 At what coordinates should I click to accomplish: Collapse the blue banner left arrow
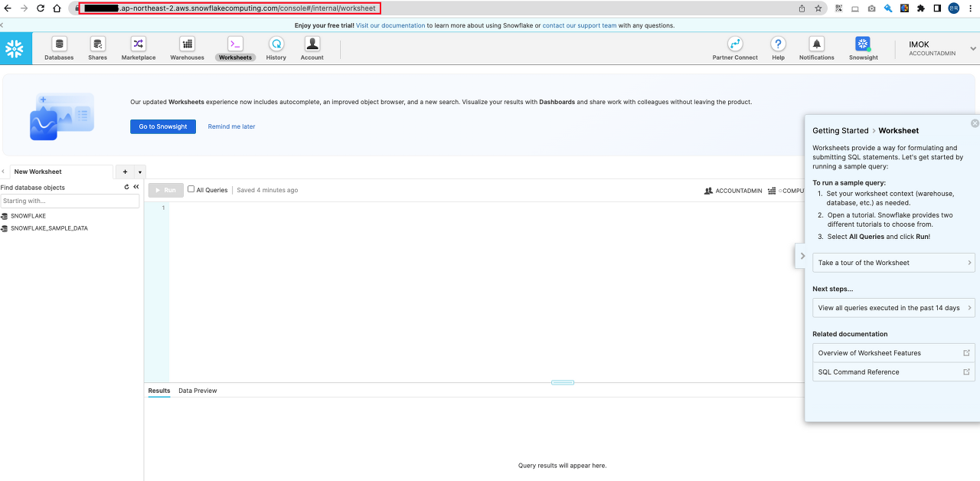point(2,25)
